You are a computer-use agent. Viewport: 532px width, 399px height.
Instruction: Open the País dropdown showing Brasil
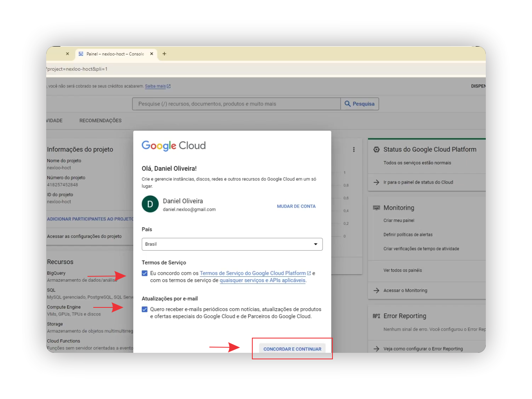point(232,244)
